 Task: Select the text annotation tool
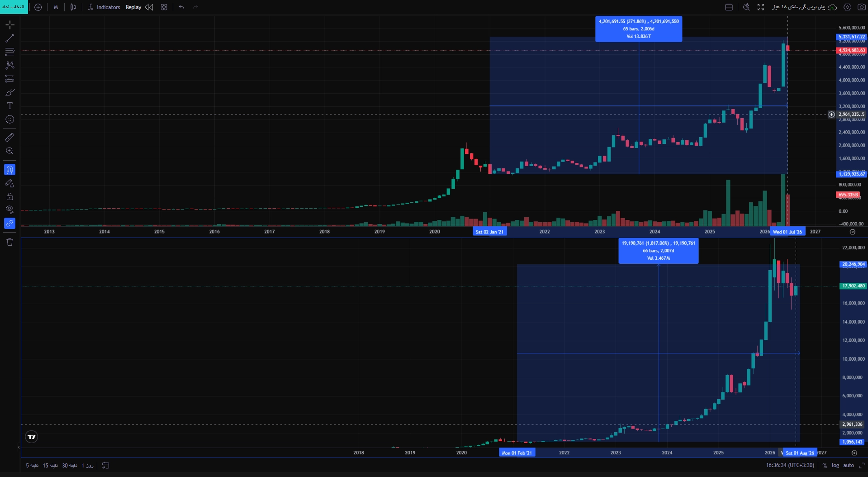[x=9, y=106]
